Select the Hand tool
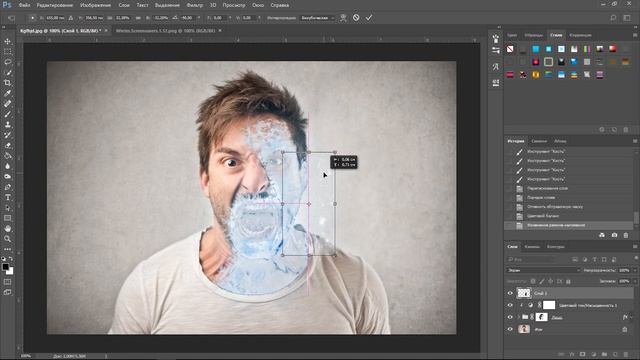The height and width of the screenshot is (360, 640). 8,229
